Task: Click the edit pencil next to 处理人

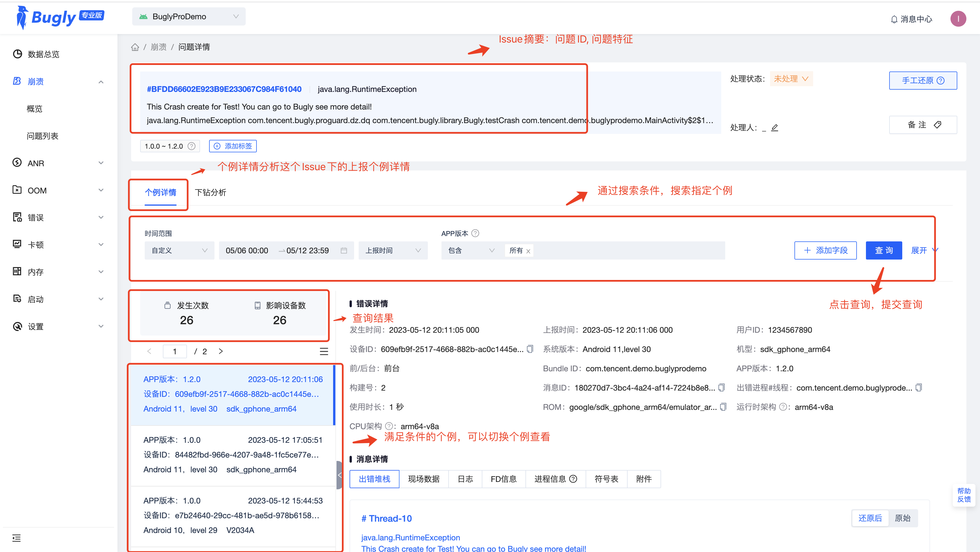Action: coord(775,128)
